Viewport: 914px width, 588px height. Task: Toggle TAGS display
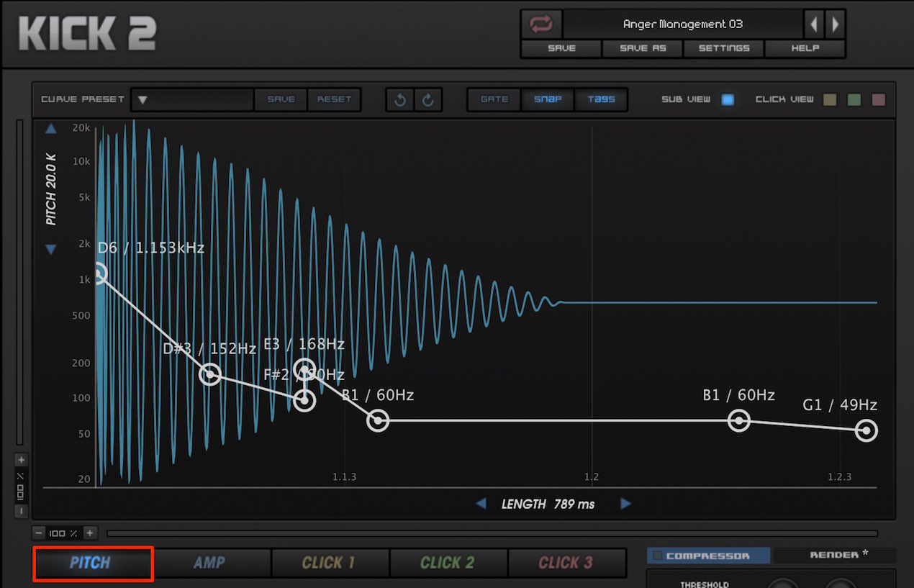click(601, 99)
